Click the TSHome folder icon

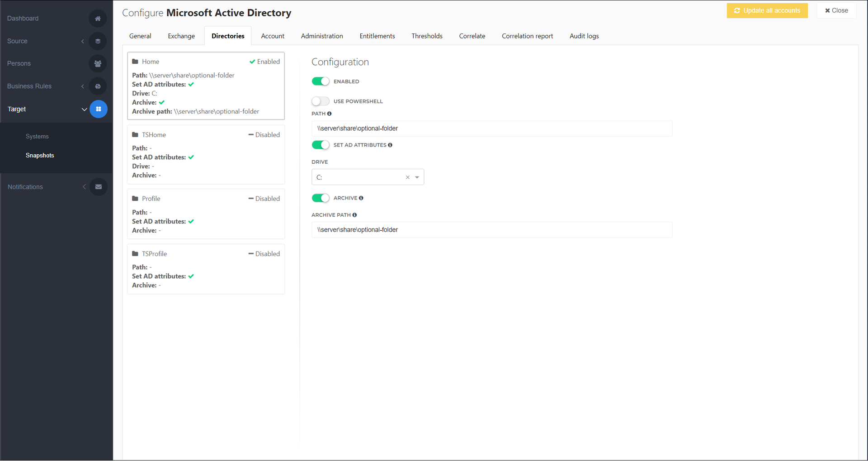click(135, 135)
